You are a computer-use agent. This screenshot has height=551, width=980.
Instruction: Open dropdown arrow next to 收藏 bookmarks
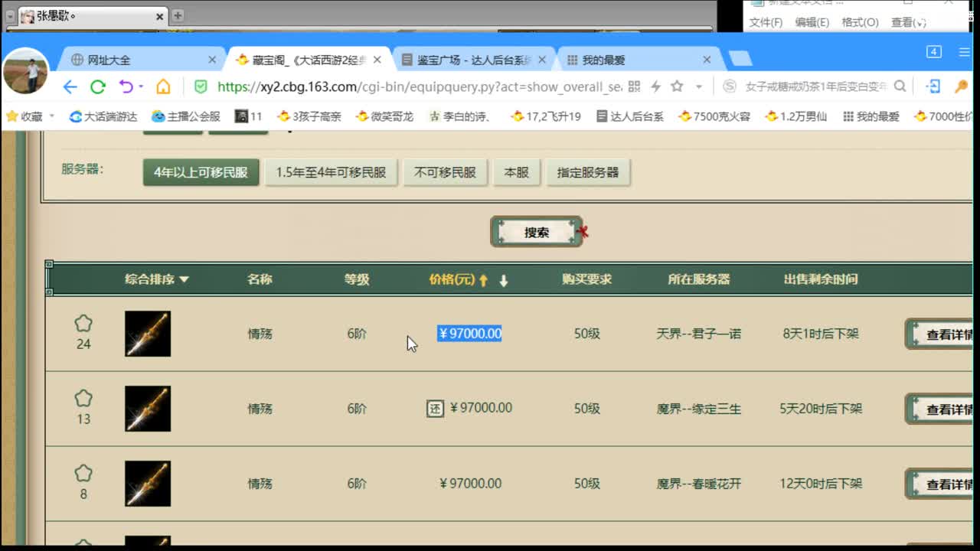point(52,116)
